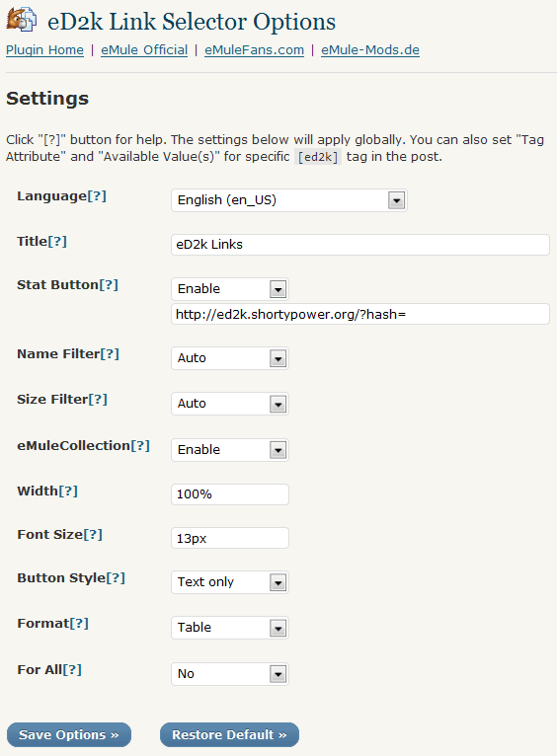557x756 pixels.
Task: Show help for Title [?]
Action: pos(57,241)
